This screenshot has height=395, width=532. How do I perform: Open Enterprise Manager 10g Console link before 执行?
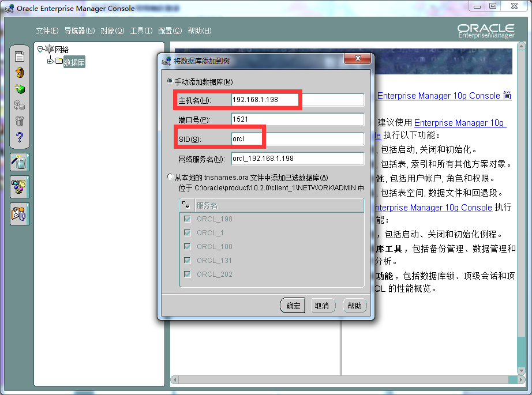pyautogui.click(x=433, y=207)
